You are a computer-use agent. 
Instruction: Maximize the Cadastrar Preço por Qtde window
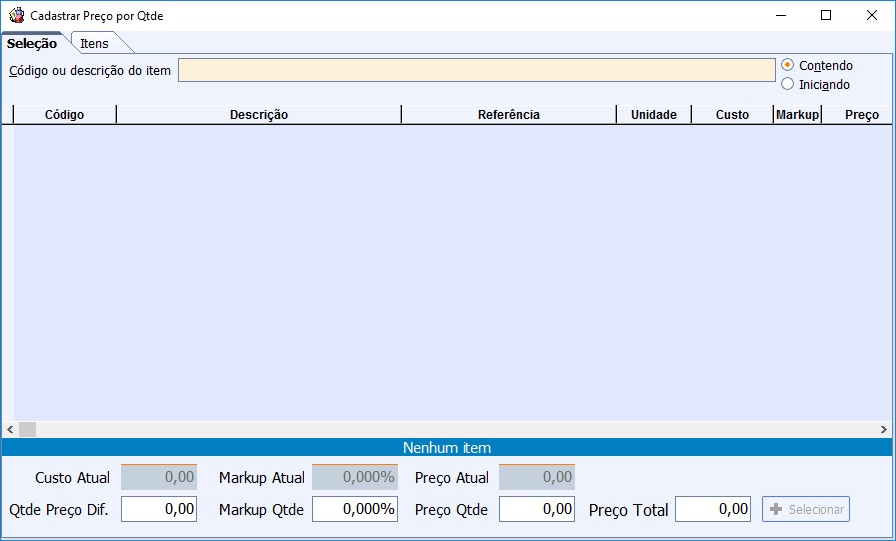826,15
